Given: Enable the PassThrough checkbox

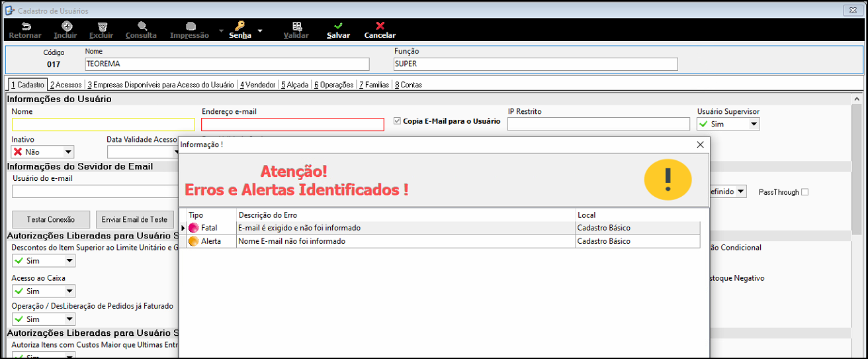Looking at the screenshot, I should (804, 192).
